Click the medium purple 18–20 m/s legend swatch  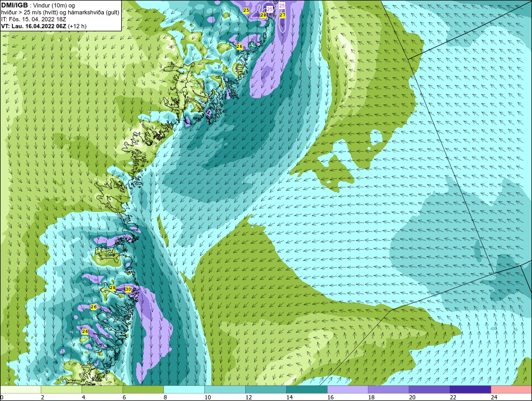coord(388,389)
